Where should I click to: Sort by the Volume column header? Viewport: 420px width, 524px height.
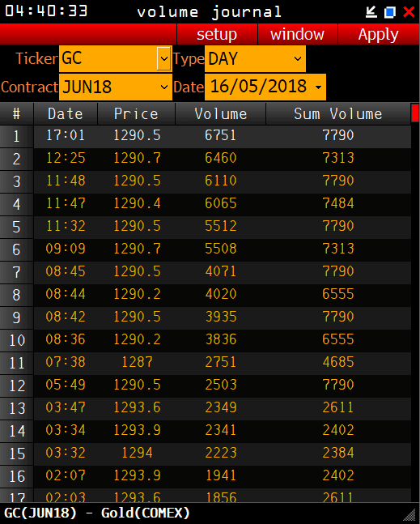click(221, 114)
